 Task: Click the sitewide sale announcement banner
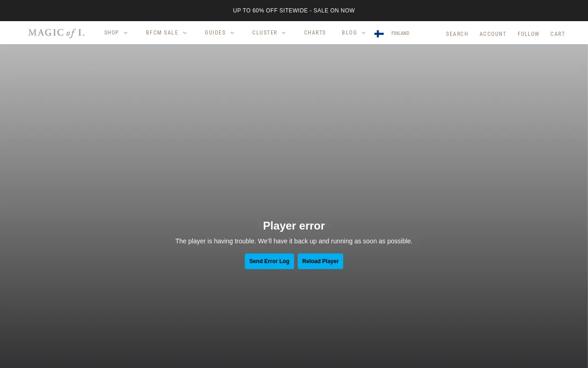click(294, 11)
